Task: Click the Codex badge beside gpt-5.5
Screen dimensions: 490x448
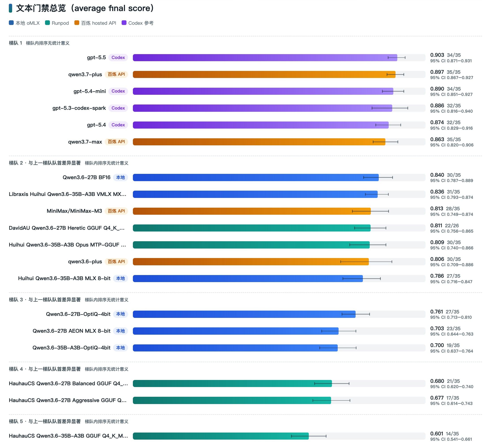Action: coord(118,58)
